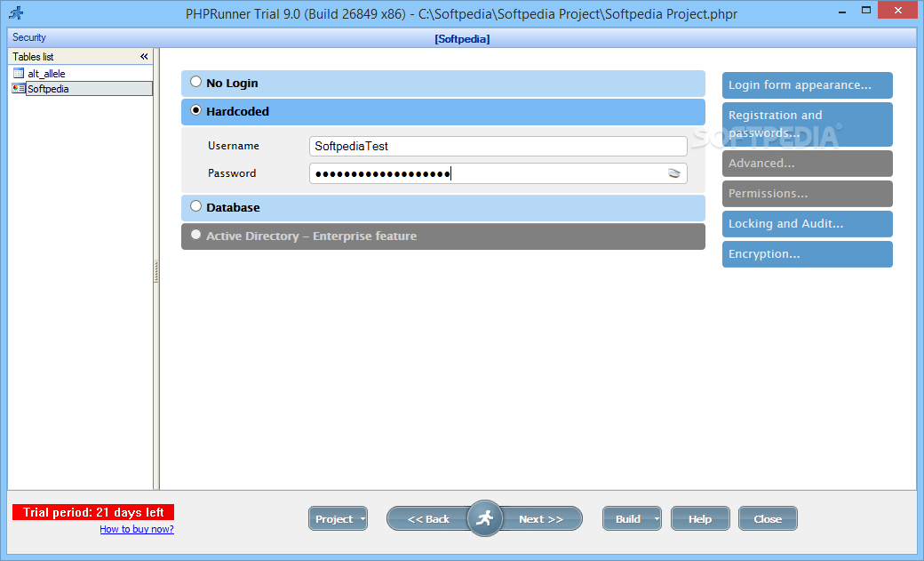
Task: Maximize the PHPRunner window
Action: (x=865, y=10)
